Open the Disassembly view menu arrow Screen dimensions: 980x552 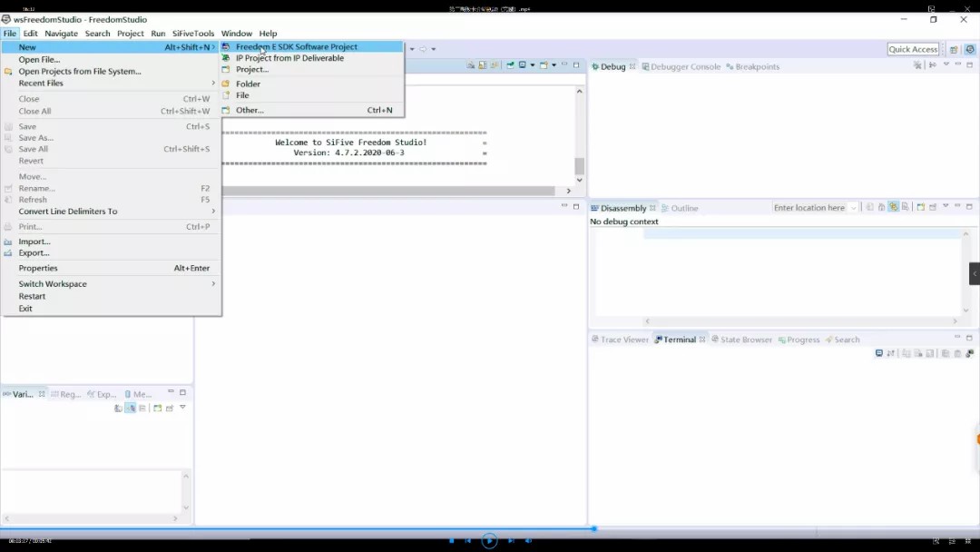tap(946, 206)
